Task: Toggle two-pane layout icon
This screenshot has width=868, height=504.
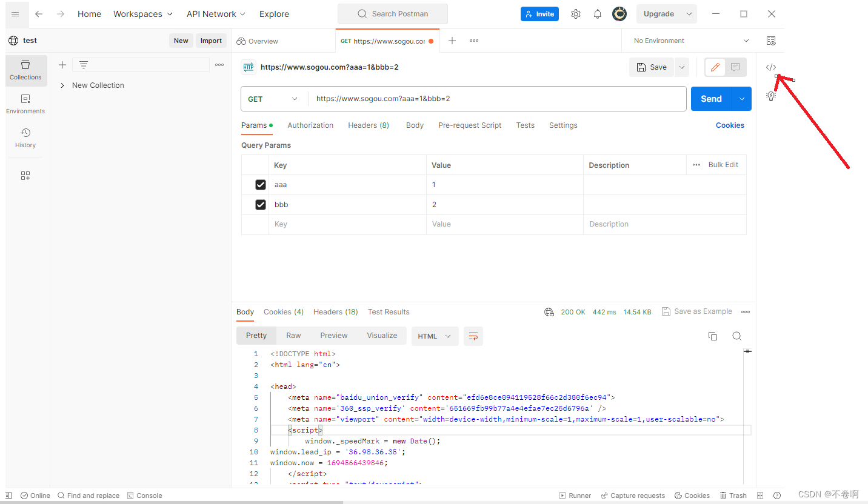Action: click(x=760, y=496)
